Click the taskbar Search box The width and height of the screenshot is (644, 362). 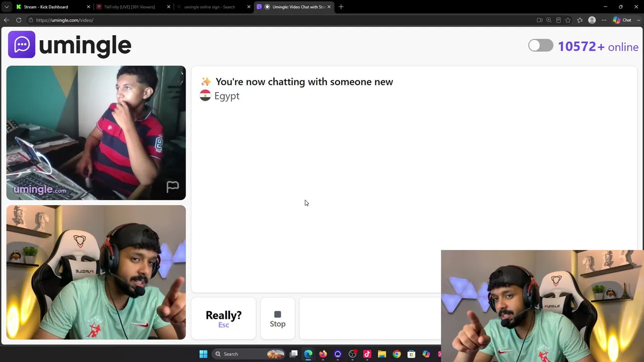[x=248, y=354]
